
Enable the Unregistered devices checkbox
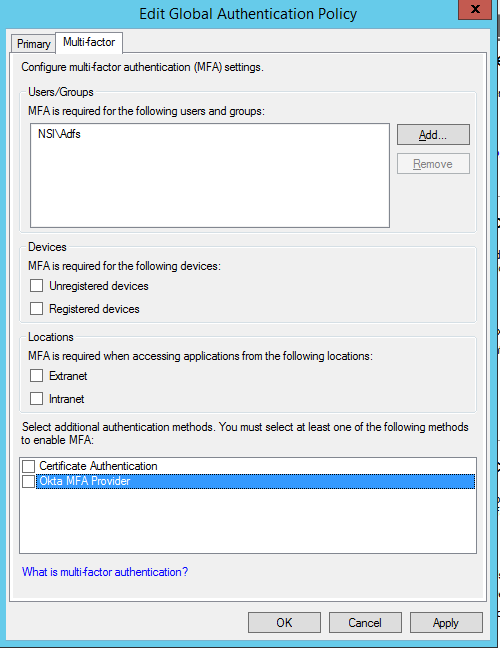click(x=36, y=286)
